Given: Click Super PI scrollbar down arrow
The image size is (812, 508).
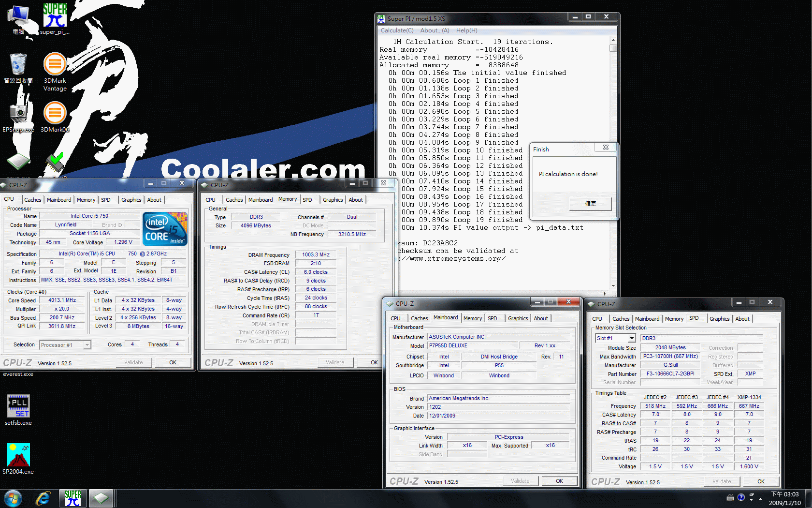Looking at the screenshot, I should (613, 285).
